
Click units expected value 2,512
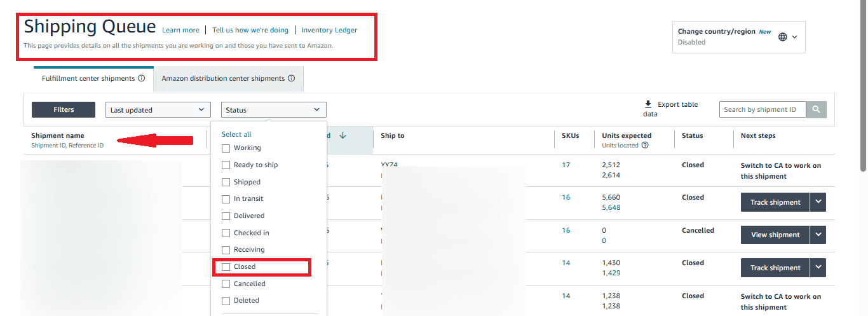tap(611, 165)
